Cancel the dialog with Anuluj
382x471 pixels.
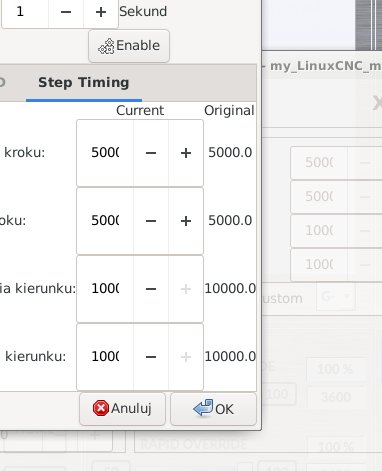point(122,409)
